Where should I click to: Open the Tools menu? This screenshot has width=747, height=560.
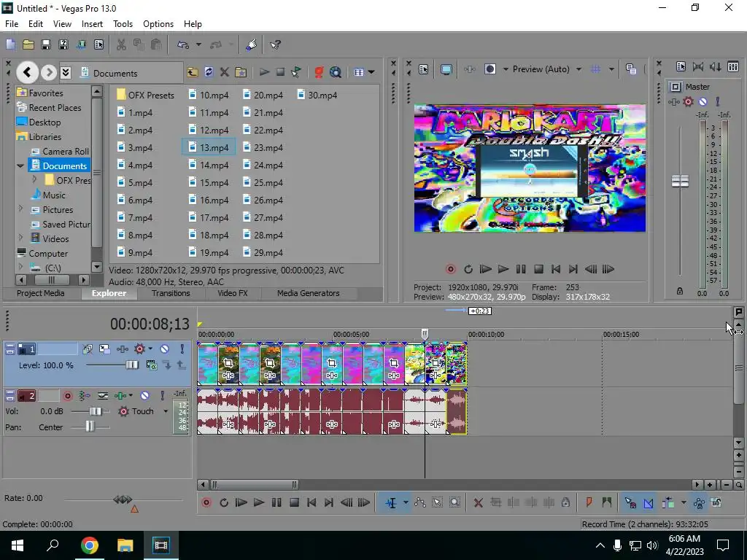point(123,24)
